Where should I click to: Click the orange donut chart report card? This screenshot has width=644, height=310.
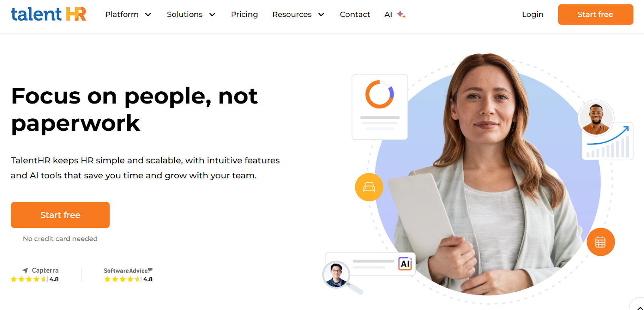(380, 107)
